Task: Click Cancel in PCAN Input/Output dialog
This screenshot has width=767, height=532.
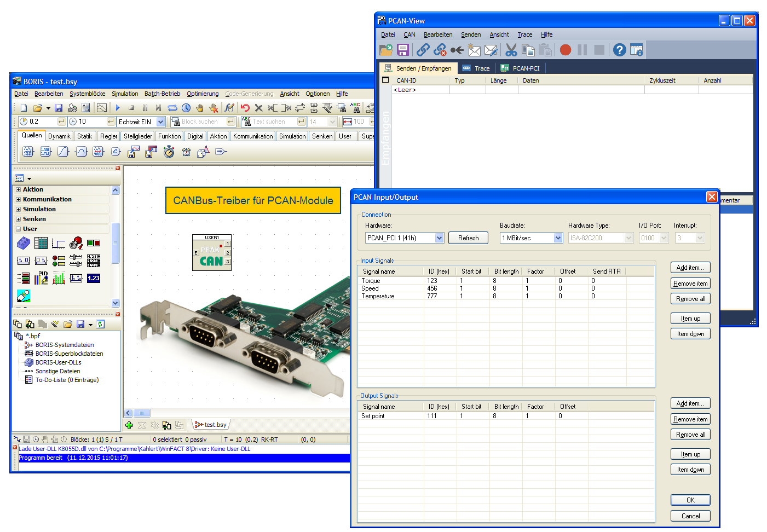Action: pyautogui.click(x=690, y=516)
